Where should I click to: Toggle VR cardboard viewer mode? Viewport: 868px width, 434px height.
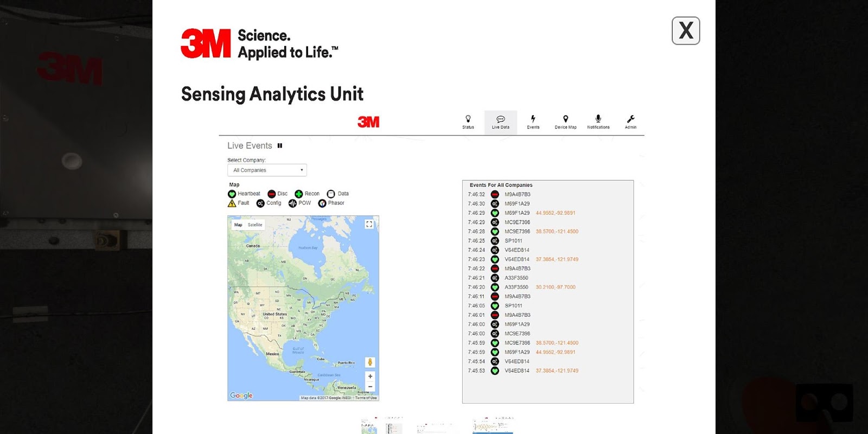tap(825, 403)
